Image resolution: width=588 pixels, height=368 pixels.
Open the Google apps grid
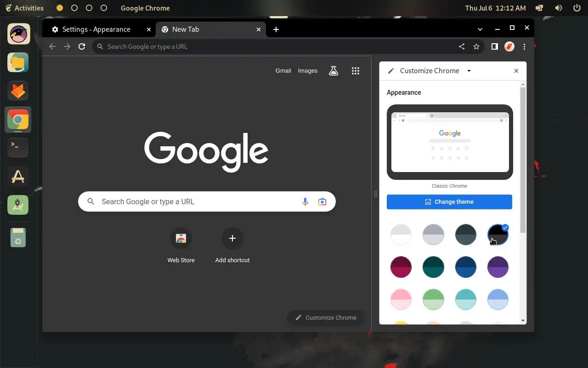(356, 71)
